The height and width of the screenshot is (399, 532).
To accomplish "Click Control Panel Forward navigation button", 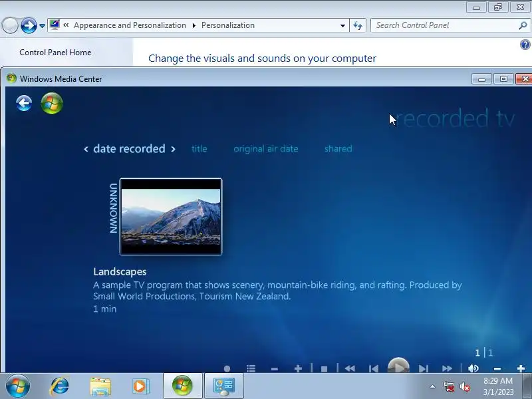I will pyautogui.click(x=29, y=25).
